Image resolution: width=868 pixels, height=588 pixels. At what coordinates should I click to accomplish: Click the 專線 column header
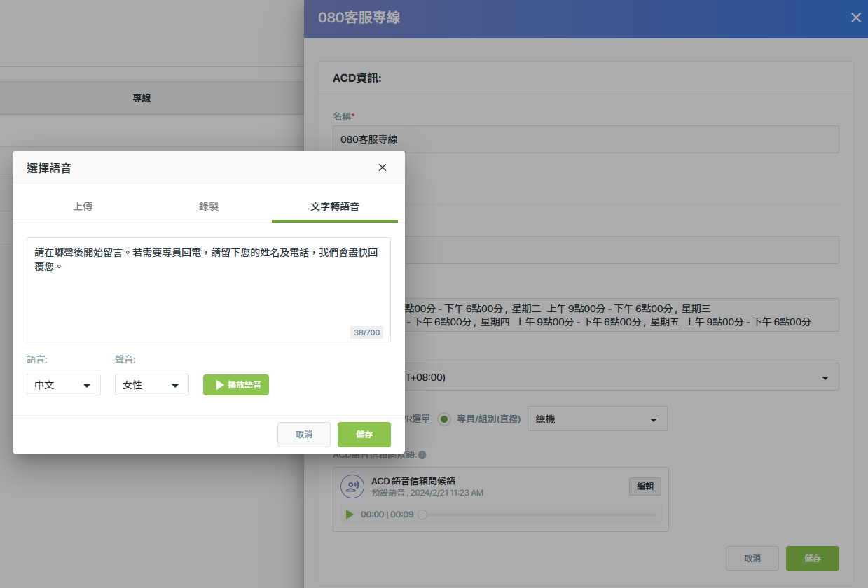pyautogui.click(x=142, y=98)
